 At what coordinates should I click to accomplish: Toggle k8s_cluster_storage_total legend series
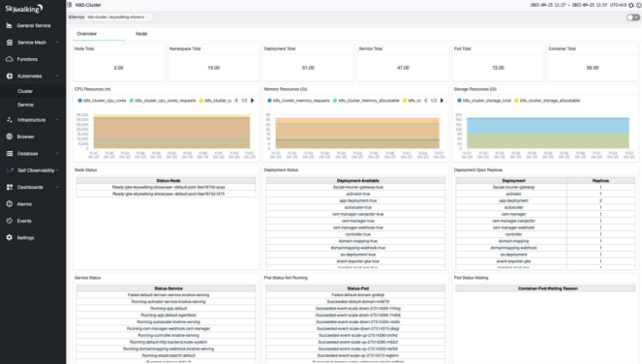click(484, 101)
